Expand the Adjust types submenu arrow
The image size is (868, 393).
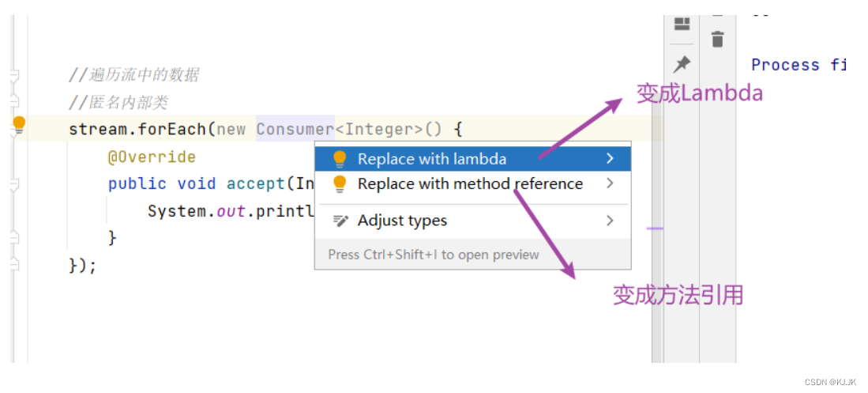610,221
